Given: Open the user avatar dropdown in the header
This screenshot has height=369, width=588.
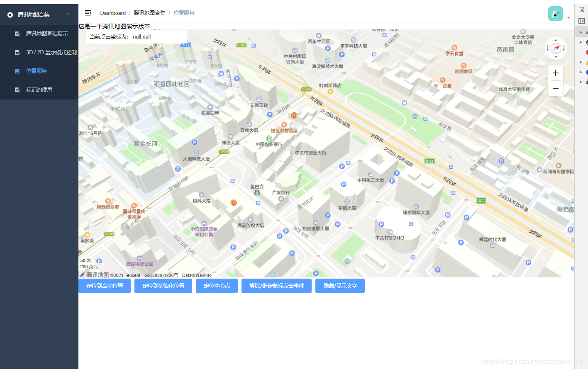Looking at the screenshot, I should click(559, 14).
